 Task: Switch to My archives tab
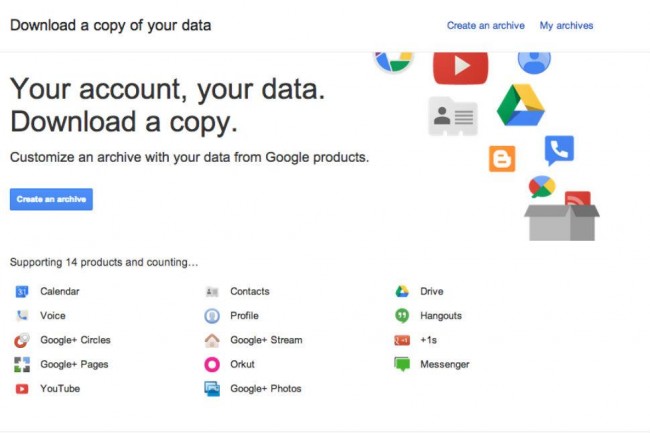566,25
